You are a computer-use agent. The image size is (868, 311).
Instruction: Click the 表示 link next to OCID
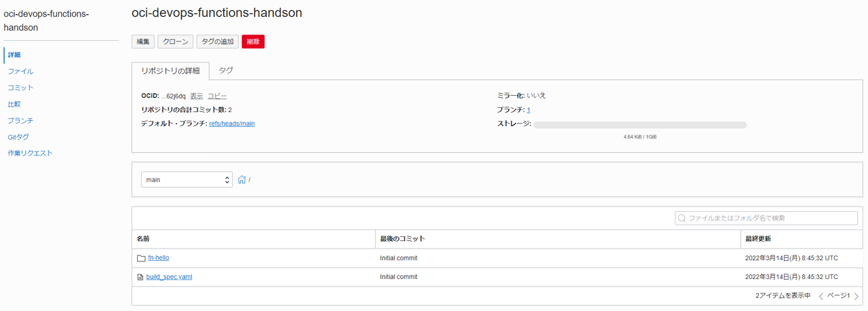pos(197,96)
